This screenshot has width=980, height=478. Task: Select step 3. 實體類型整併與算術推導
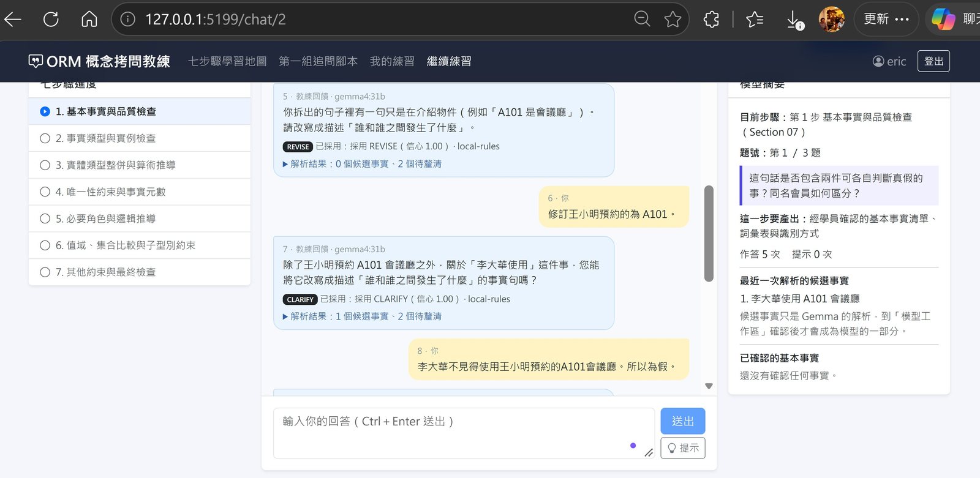pos(140,165)
